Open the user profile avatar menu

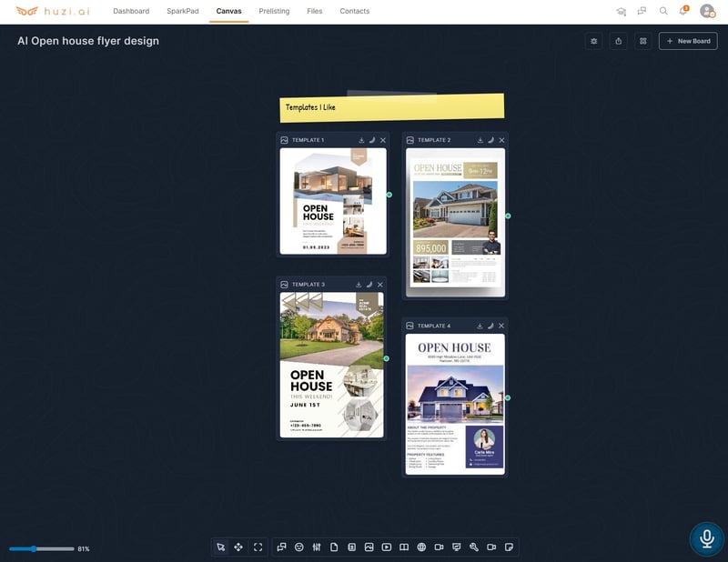pyautogui.click(x=707, y=11)
